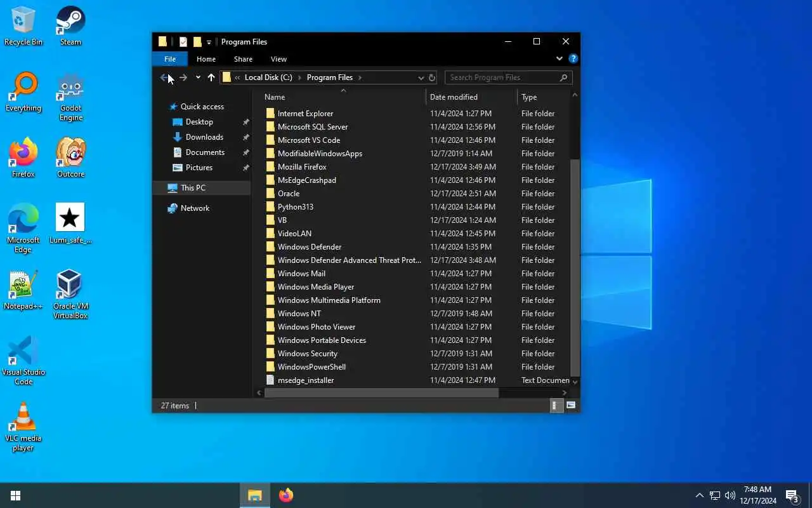Select the WindowsPowerShell folder
812x508 pixels.
(x=311, y=367)
